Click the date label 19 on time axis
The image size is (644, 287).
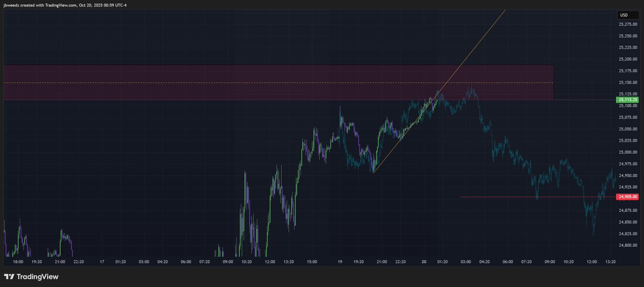pos(340,262)
